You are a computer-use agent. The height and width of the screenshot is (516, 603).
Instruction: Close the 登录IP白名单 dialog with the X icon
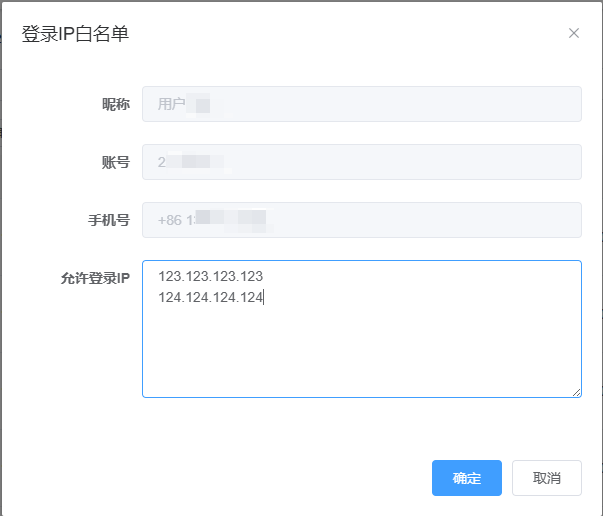coord(574,33)
